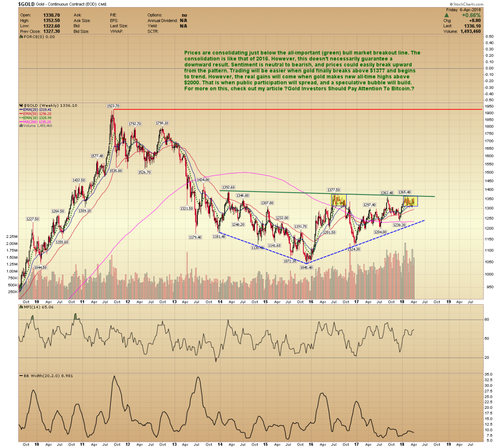The height and width of the screenshot is (448, 500).
Task: Click the candlestick icon beside $GOLD (Weekly)
Action: click(22, 106)
